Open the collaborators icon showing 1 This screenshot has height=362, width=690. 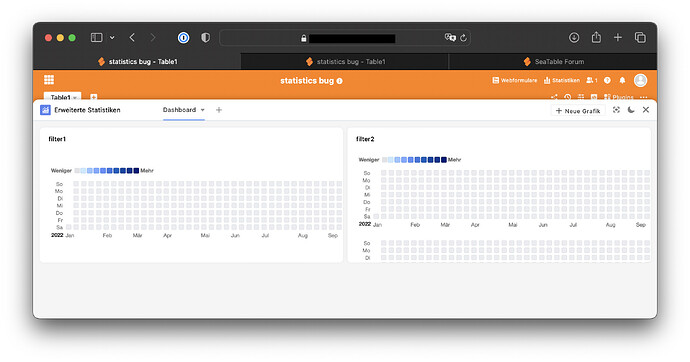[592, 80]
